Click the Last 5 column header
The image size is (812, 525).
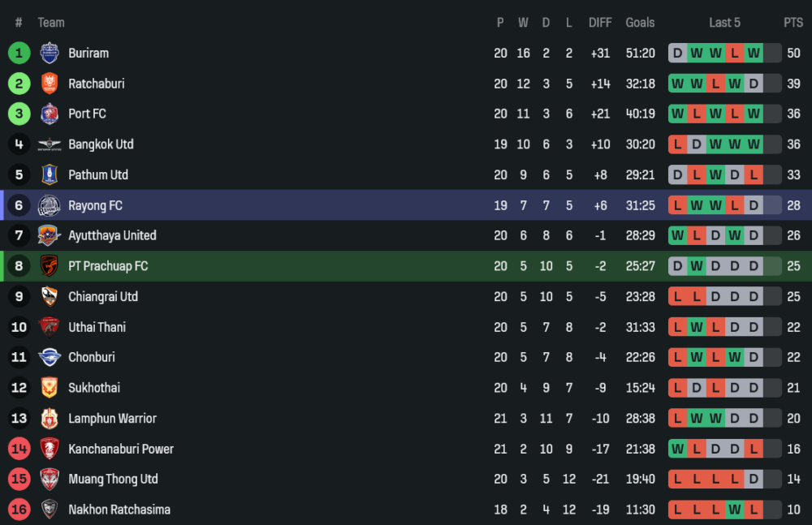[x=724, y=23]
